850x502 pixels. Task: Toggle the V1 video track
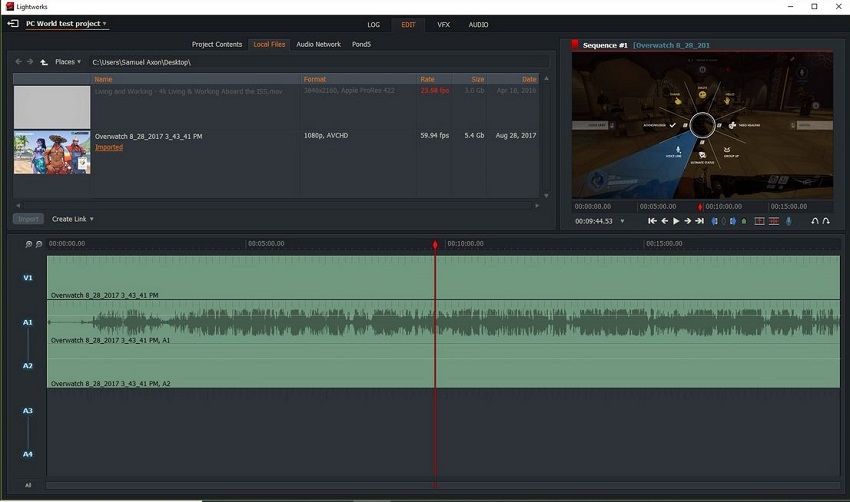[28, 278]
